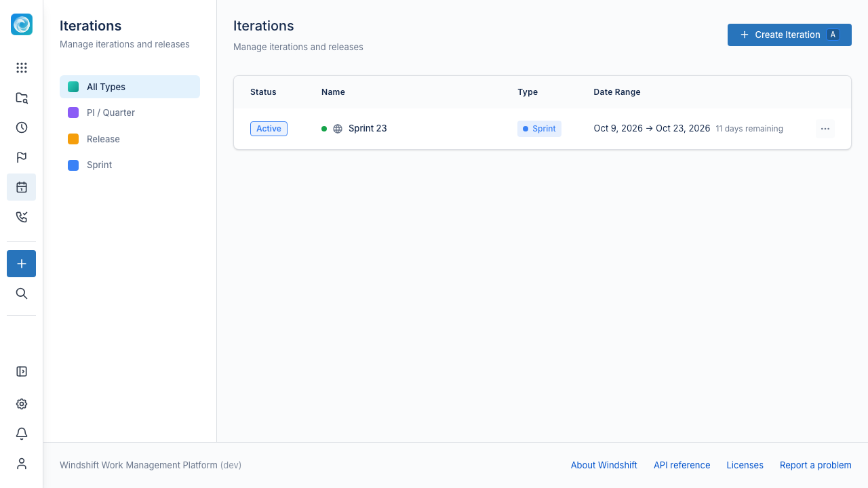Open the clock history icon in sidebar
The height and width of the screenshot is (488, 868).
point(22,127)
